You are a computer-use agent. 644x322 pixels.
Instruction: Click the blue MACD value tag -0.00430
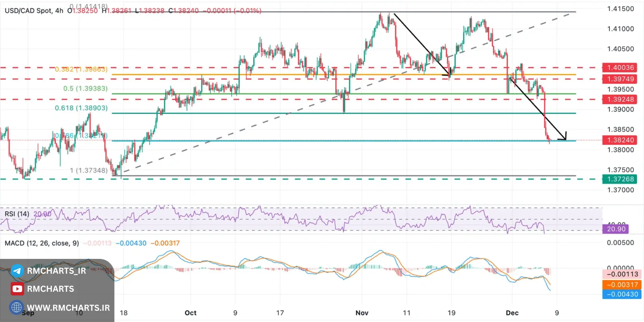pos(622,294)
